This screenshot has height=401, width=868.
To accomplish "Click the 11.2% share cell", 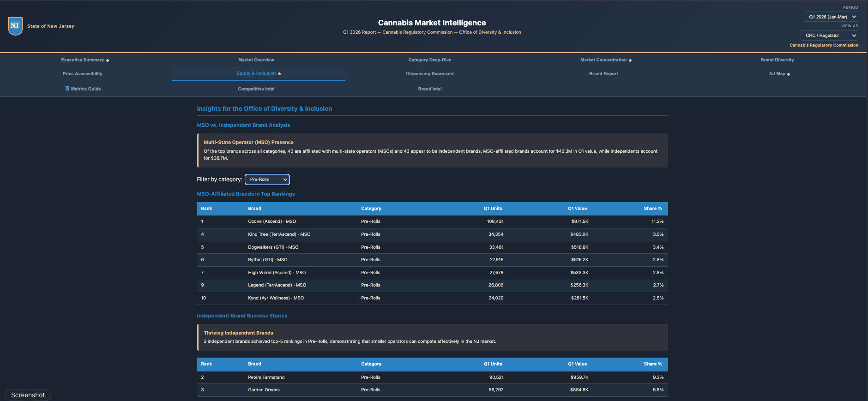I will tap(657, 221).
